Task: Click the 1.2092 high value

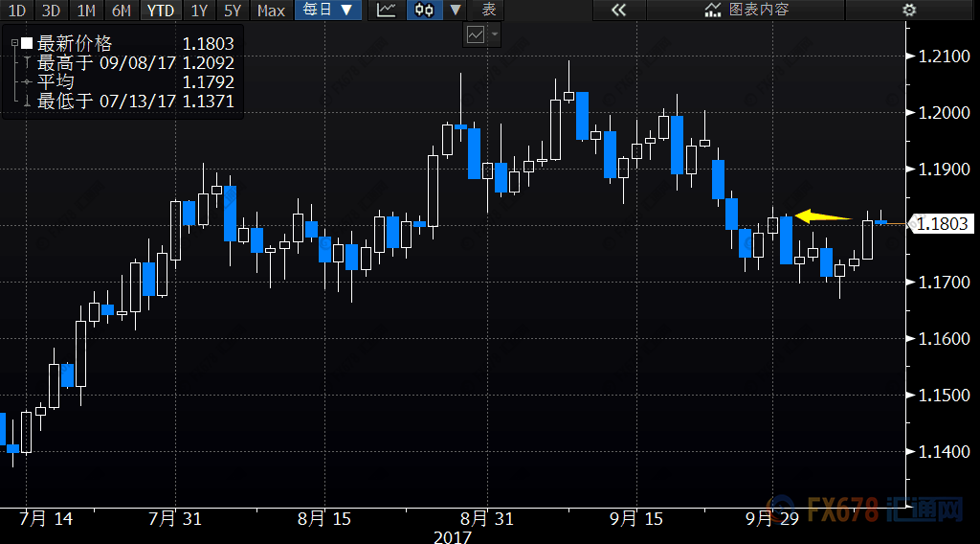Action: [x=208, y=62]
